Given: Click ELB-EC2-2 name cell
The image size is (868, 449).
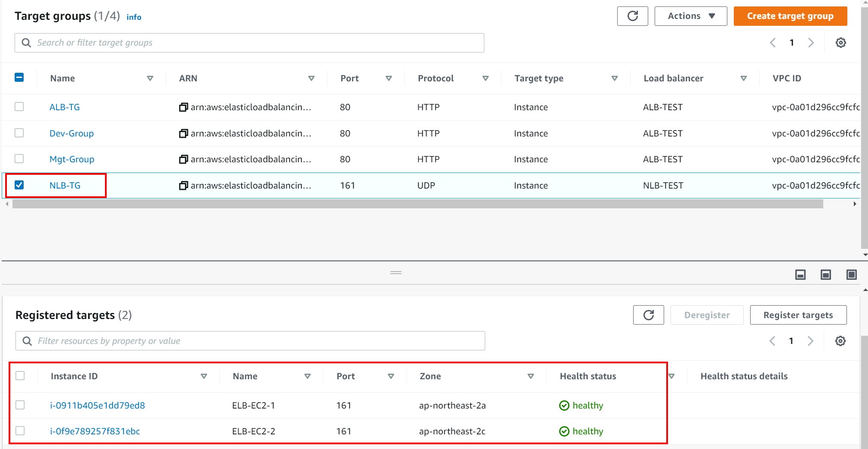Looking at the screenshot, I should 253,431.
